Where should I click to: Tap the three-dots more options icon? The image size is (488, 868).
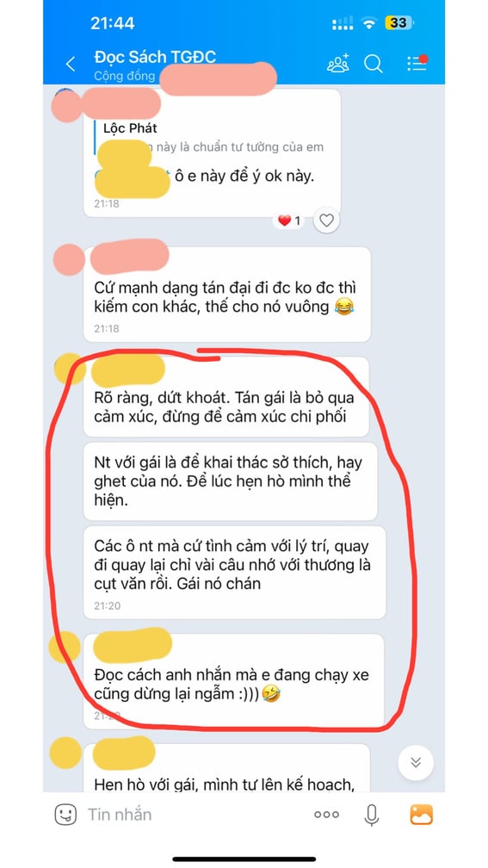click(x=326, y=815)
